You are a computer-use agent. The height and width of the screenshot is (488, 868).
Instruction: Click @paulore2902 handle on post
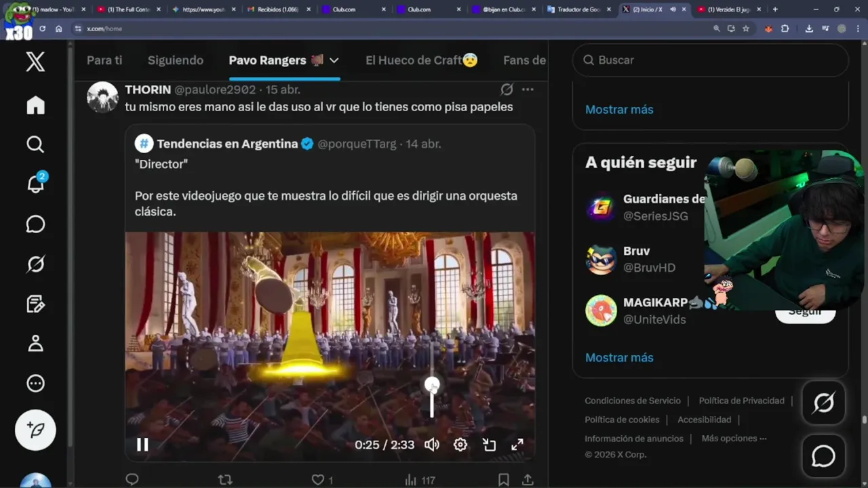[215, 89]
